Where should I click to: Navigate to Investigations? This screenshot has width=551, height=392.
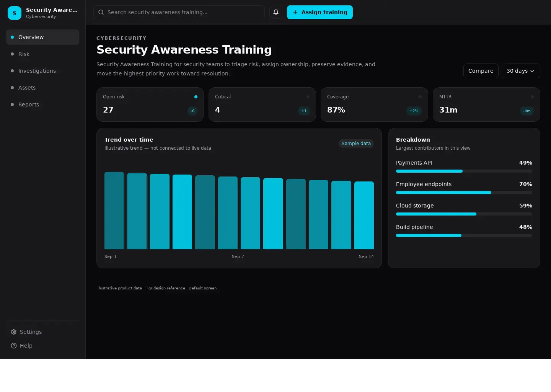(x=43, y=71)
